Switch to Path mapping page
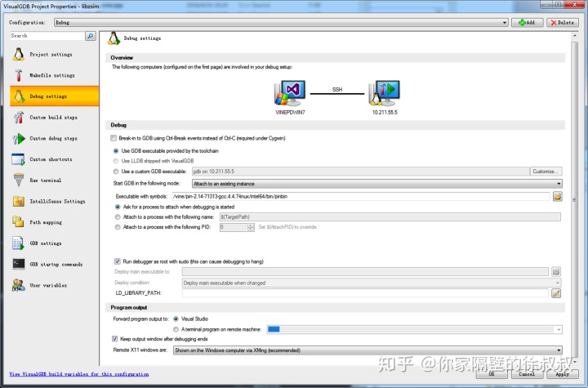Screen dimensions: 588x388 point(55,222)
